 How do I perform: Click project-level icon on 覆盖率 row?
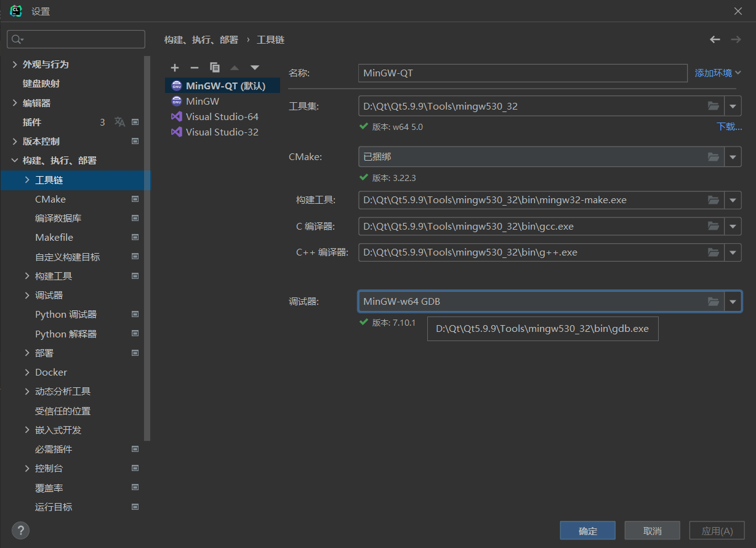coord(135,488)
